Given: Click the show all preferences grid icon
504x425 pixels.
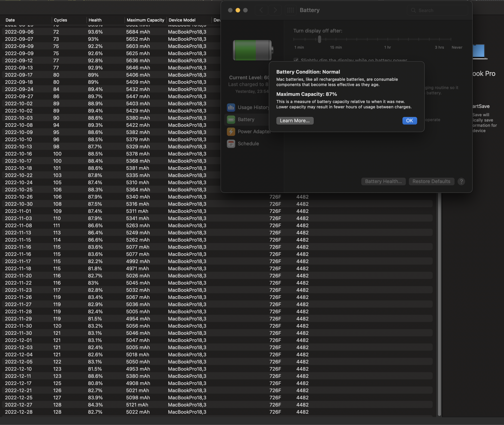Looking at the screenshot, I should (290, 10).
